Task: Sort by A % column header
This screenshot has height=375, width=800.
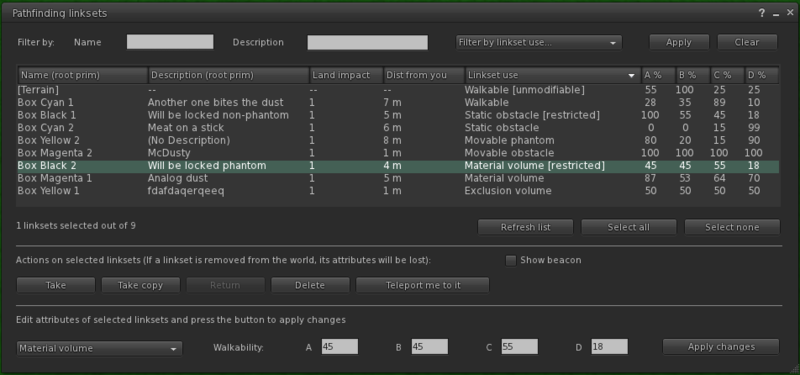Action: [x=659, y=75]
